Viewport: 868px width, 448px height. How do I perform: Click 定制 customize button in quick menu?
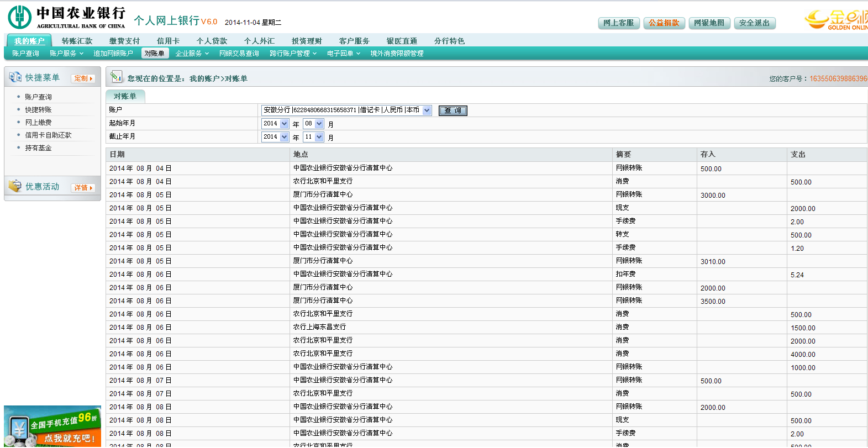click(83, 78)
